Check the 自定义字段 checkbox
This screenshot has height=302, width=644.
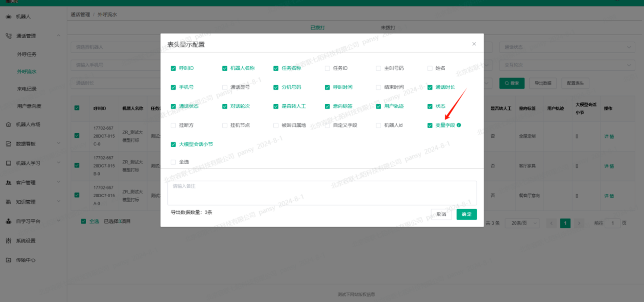[x=327, y=125]
